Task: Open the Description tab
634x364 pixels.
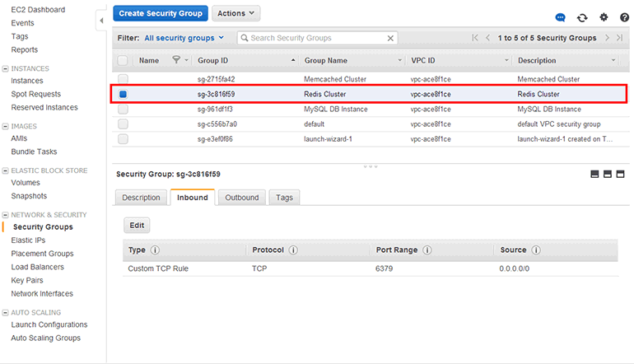Action: 141,198
